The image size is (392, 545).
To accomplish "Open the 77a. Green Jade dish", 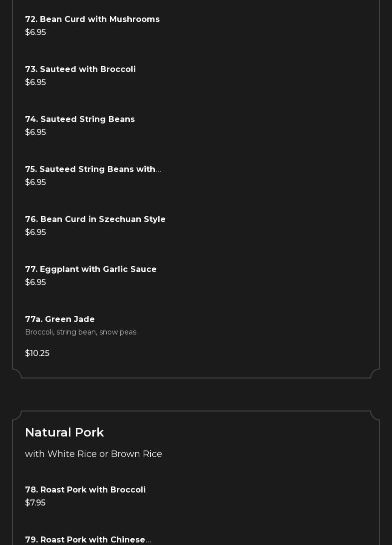I will click(x=60, y=319).
